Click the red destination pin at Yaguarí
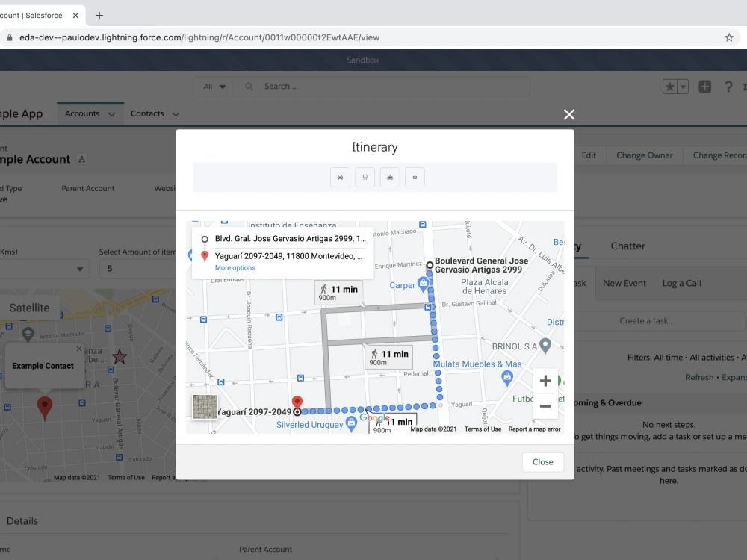This screenshot has height=560, width=747. (297, 402)
